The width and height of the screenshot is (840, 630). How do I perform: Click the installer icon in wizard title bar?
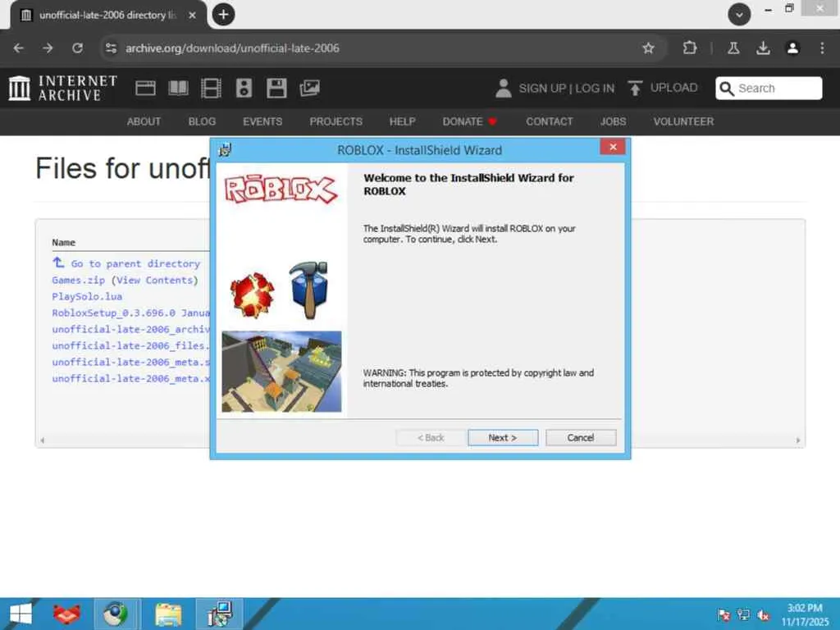click(x=225, y=150)
